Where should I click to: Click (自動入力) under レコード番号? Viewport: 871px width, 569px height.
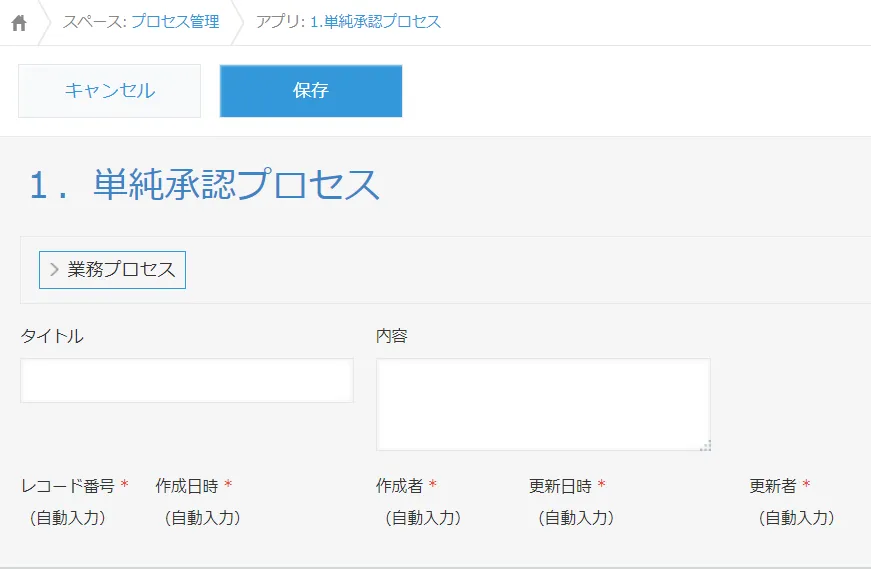pos(68,518)
